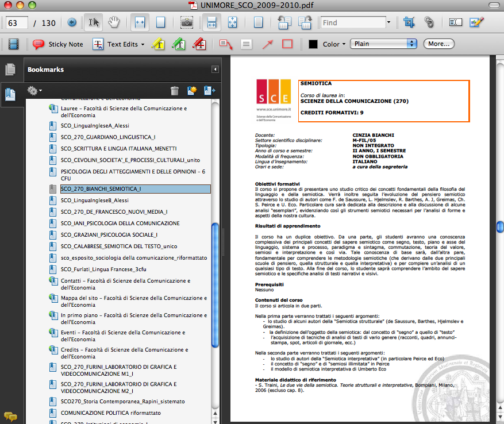Open the Plain style dropdown
This screenshot has width=504, height=424.
tap(384, 44)
